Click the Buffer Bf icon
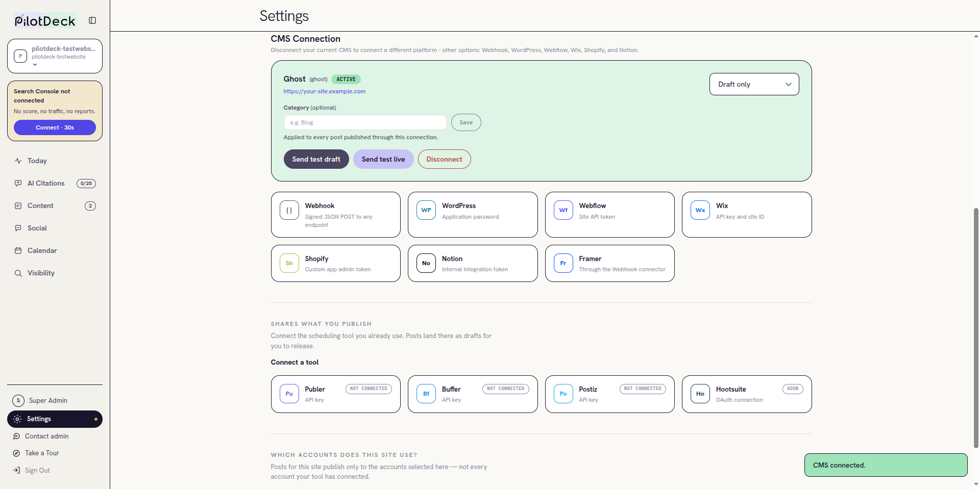 [x=426, y=394]
